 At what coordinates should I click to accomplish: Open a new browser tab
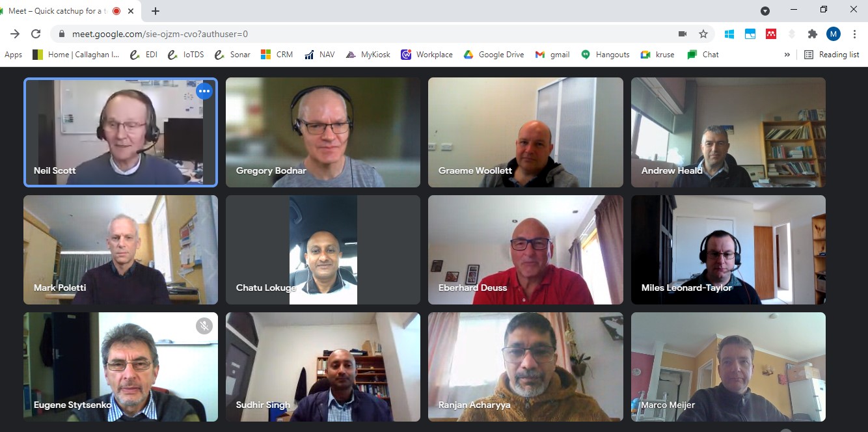156,11
